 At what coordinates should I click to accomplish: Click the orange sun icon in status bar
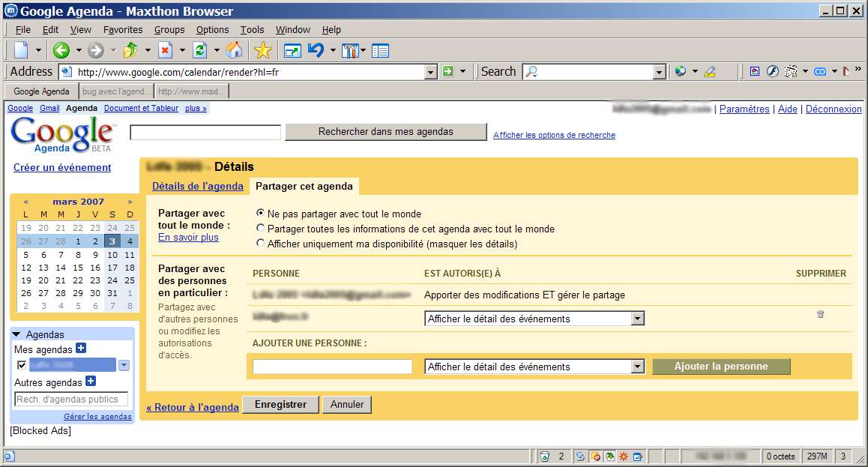(x=624, y=457)
